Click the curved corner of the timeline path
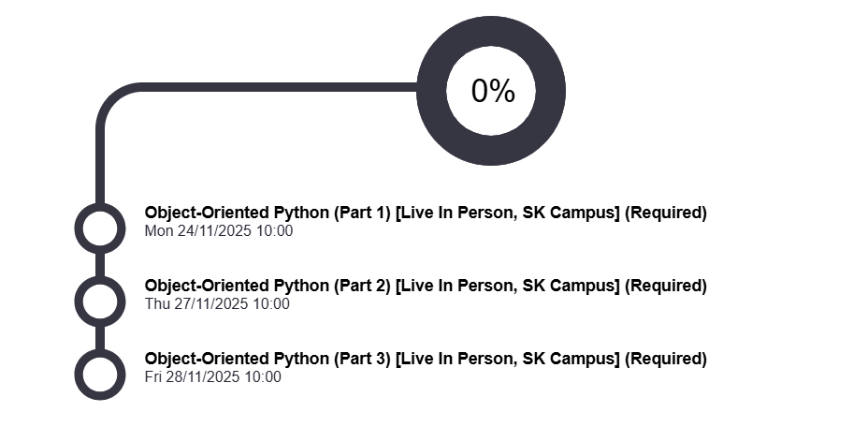This screenshot has width=868, height=427. [x=111, y=100]
